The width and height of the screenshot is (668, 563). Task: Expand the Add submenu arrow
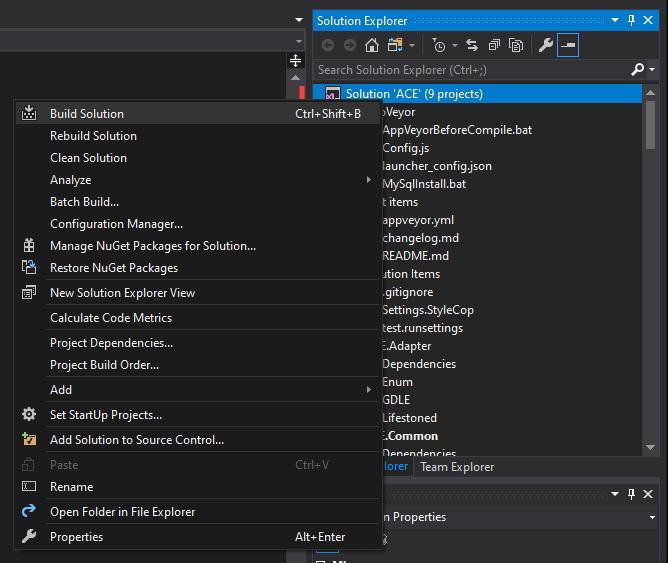(x=369, y=390)
